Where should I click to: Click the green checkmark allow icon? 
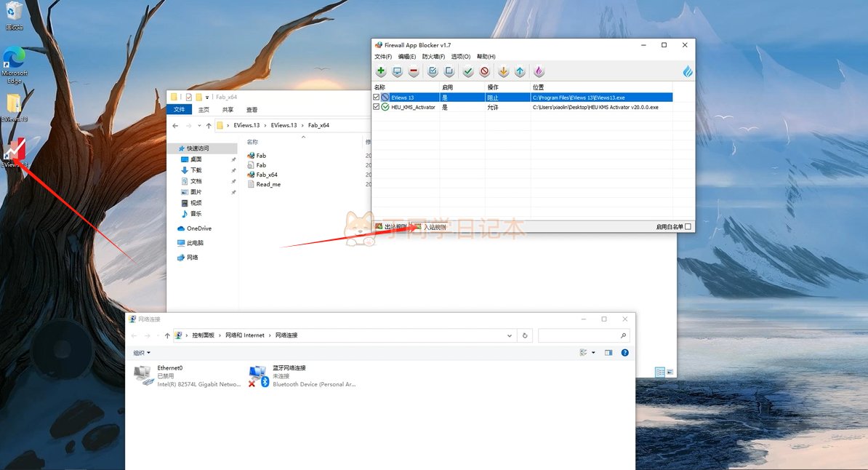[x=468, y=71]
